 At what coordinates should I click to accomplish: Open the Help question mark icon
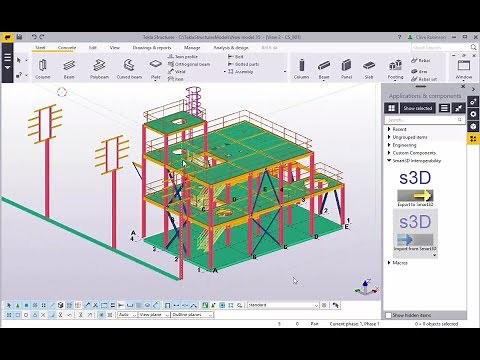click(400, 37)
